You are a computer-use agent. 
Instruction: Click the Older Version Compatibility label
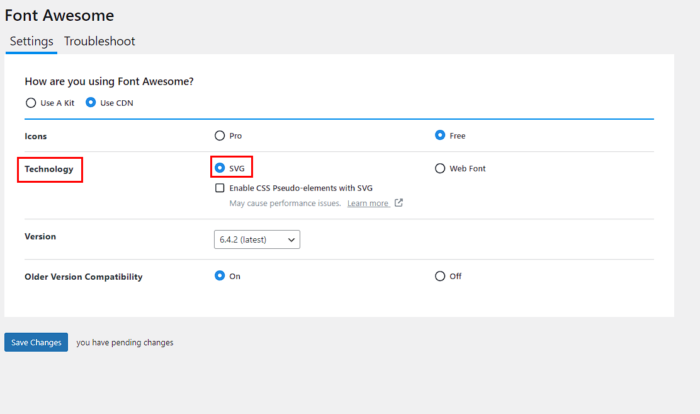click(83, 277)
